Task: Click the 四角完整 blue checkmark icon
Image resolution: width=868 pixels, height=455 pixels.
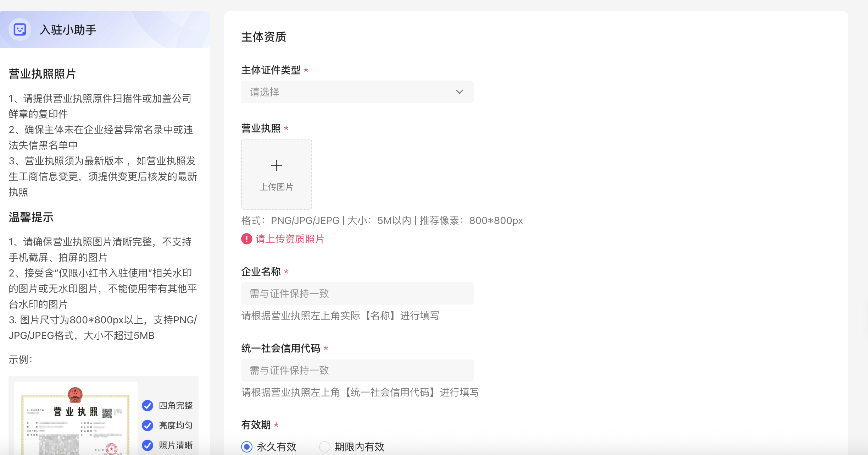Action: coord(148,405)
